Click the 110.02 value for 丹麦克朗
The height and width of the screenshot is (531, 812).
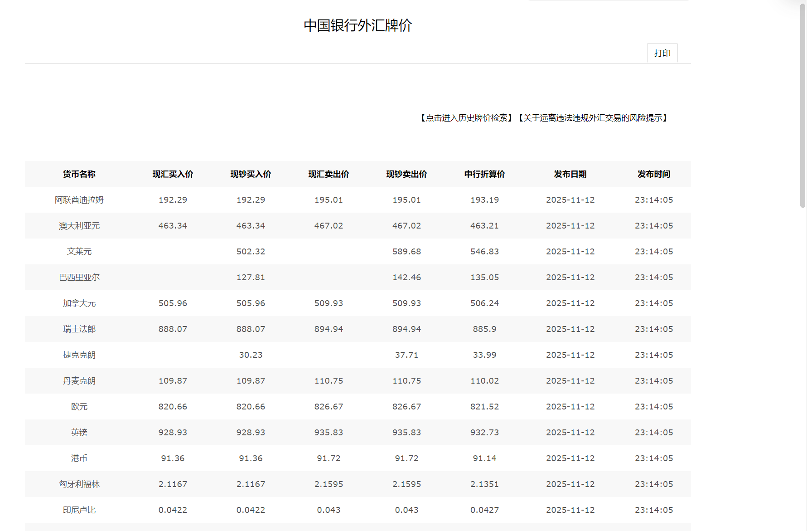click(484, 381)
